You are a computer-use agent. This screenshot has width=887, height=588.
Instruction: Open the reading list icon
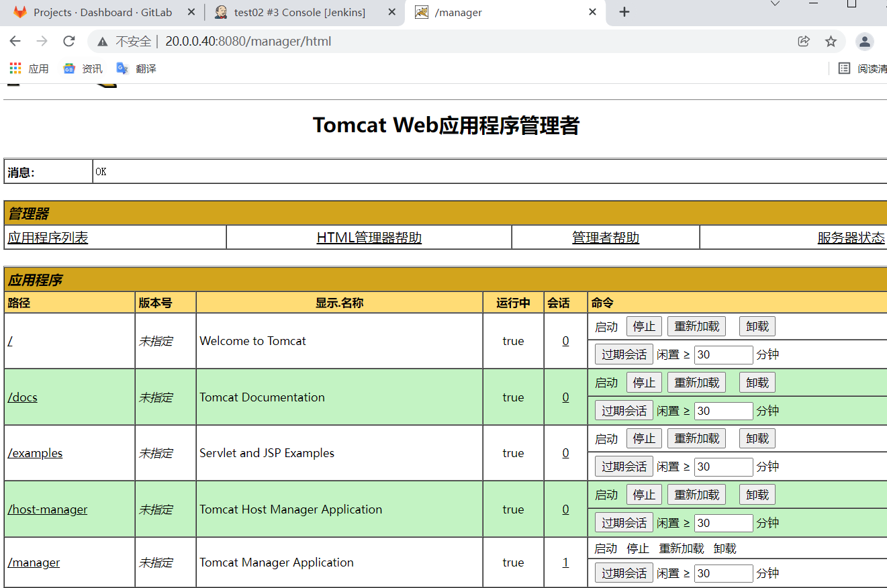click(844, 68)
